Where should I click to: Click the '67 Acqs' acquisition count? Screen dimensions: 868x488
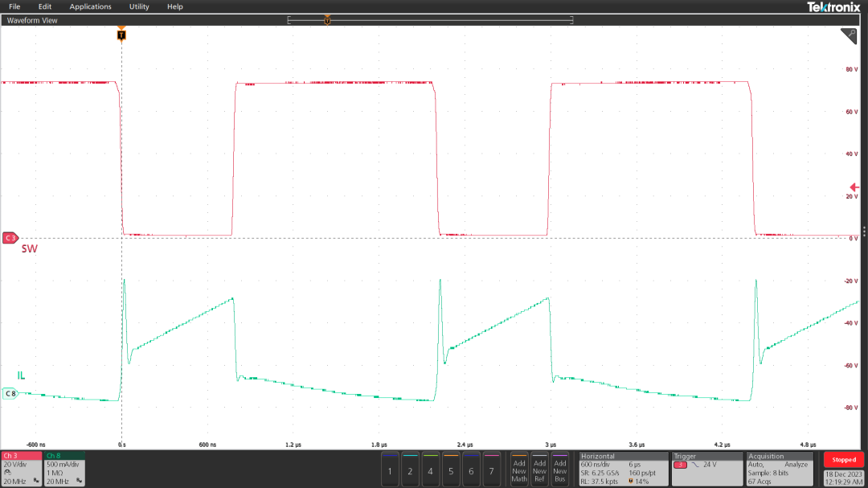(x=760, y=482)
